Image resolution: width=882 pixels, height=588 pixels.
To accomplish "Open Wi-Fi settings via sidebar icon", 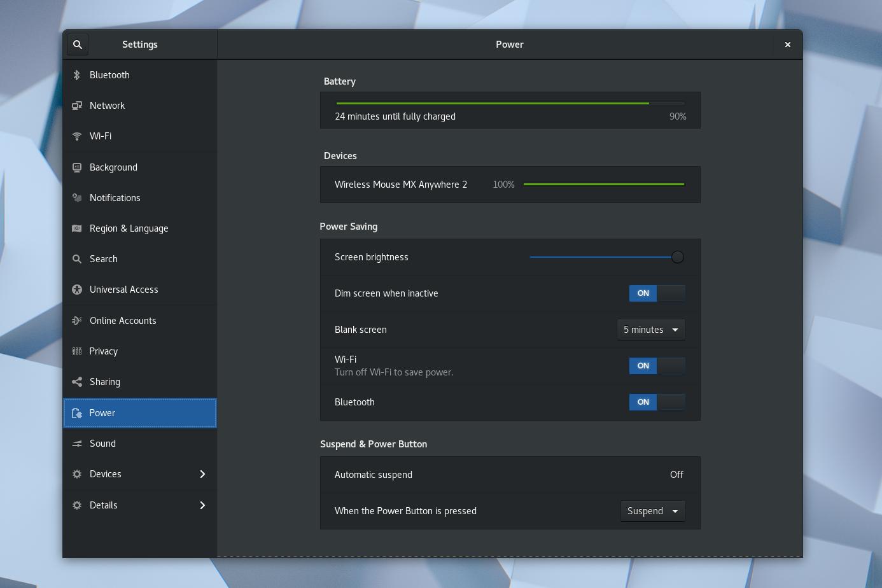I will click(x=76, y=136).
